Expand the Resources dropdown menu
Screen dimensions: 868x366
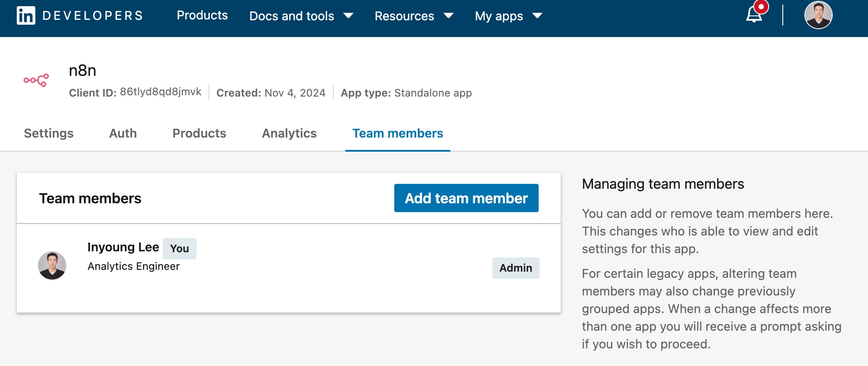414,16
